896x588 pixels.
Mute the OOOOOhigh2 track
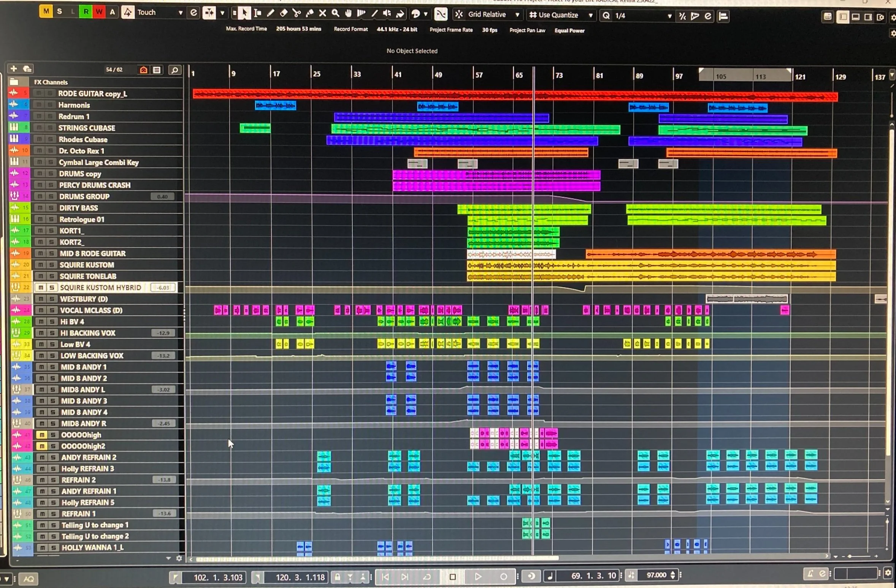[x=42, y=446]
